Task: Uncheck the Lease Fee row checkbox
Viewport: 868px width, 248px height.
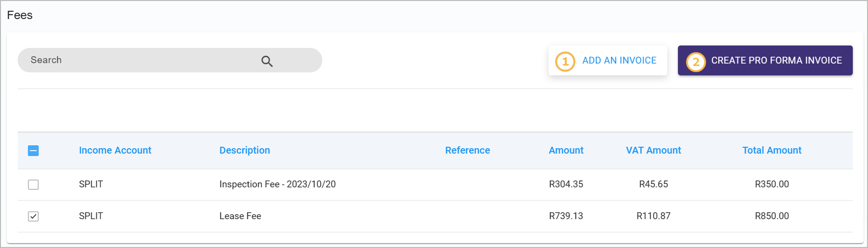Action: click(33, 216)
